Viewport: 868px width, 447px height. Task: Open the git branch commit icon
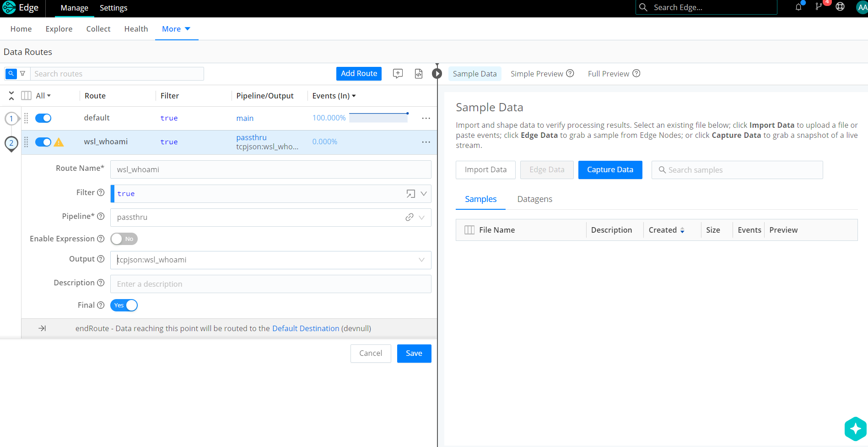819,7
